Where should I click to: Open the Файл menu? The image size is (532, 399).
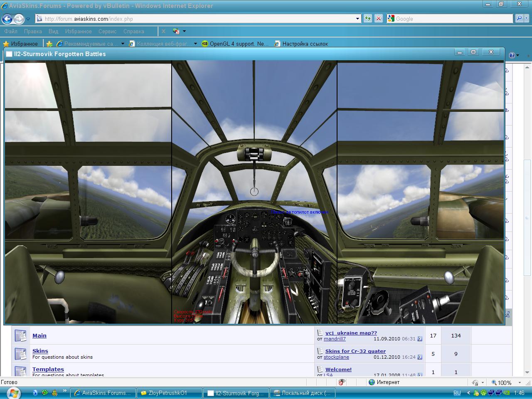click(11, 31)
